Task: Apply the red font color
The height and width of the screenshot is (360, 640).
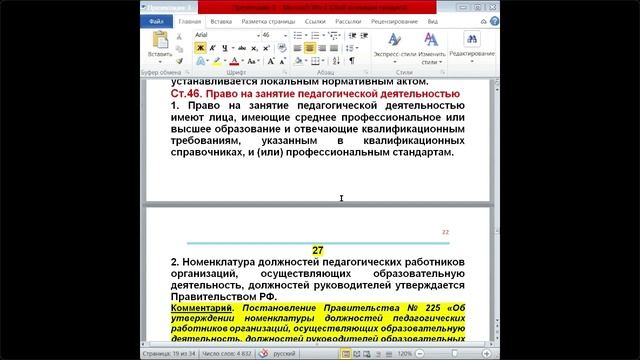Action: [234, 61]
